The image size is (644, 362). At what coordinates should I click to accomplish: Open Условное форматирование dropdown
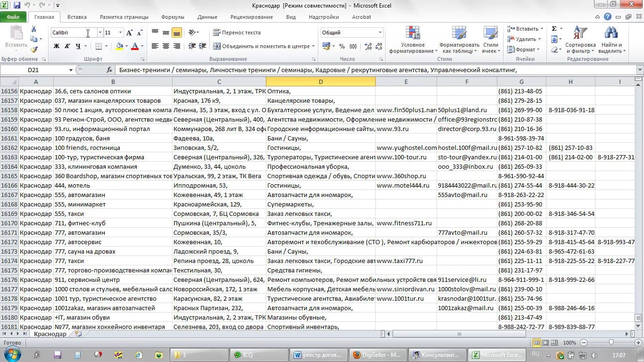pos(413,40)
